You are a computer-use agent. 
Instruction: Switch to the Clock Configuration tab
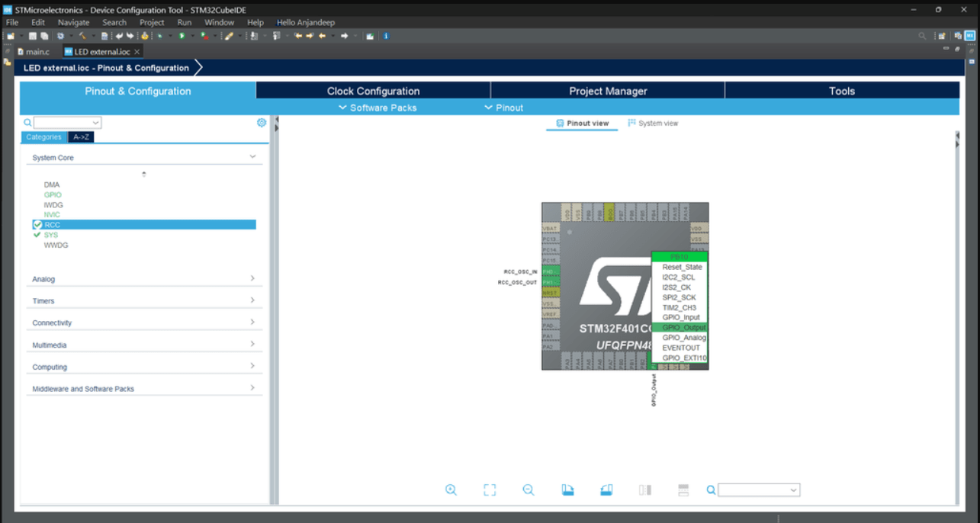372,91
